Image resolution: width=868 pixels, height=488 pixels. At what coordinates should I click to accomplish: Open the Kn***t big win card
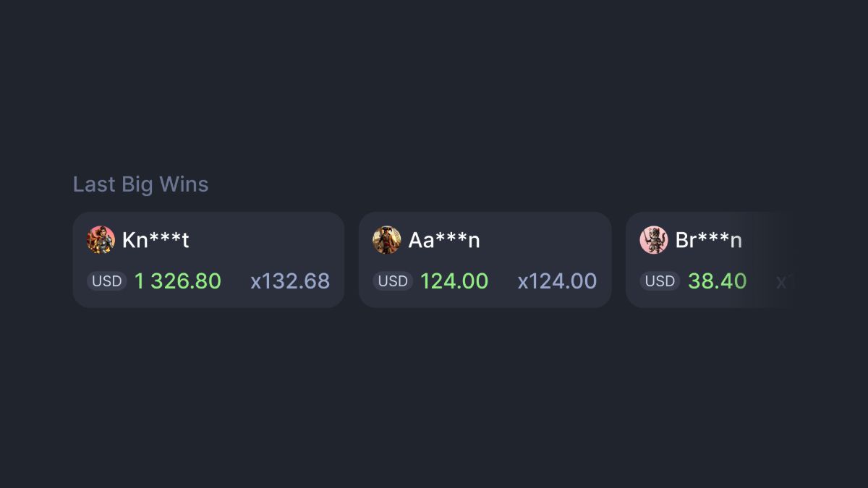coord(208,260)
